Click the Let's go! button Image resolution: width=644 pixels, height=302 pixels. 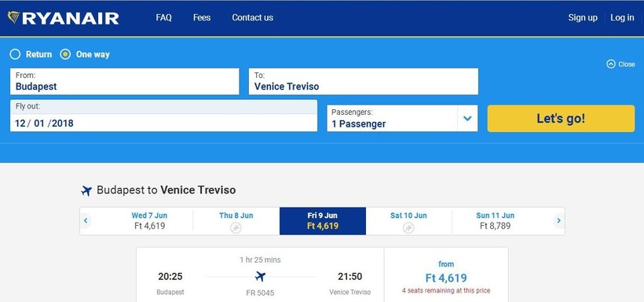(x=561, y=119)
